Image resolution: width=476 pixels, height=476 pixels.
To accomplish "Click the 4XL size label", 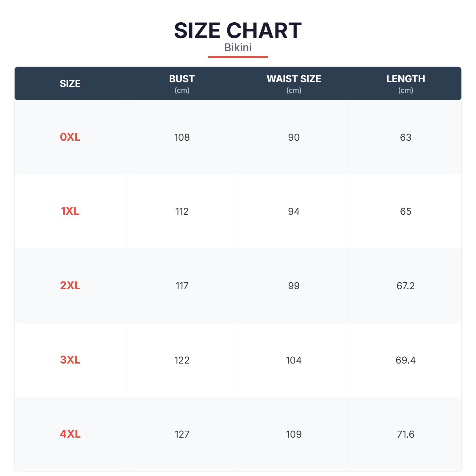I will [70, 434].
